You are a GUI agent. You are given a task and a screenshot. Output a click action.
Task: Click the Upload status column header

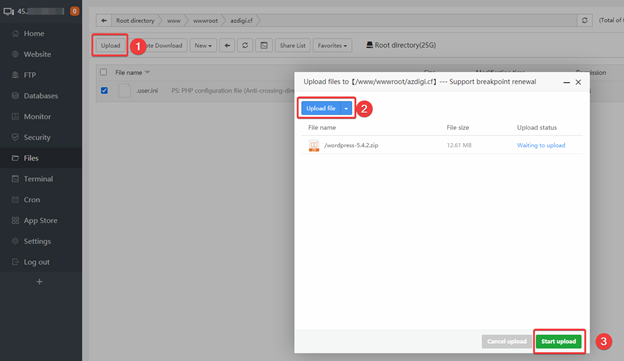tap(537, 128)
